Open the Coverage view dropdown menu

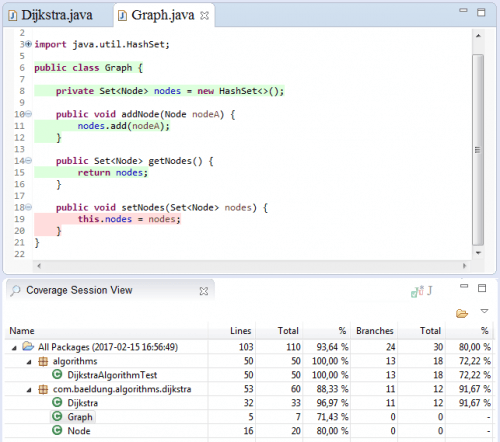[x=484, y=311]
